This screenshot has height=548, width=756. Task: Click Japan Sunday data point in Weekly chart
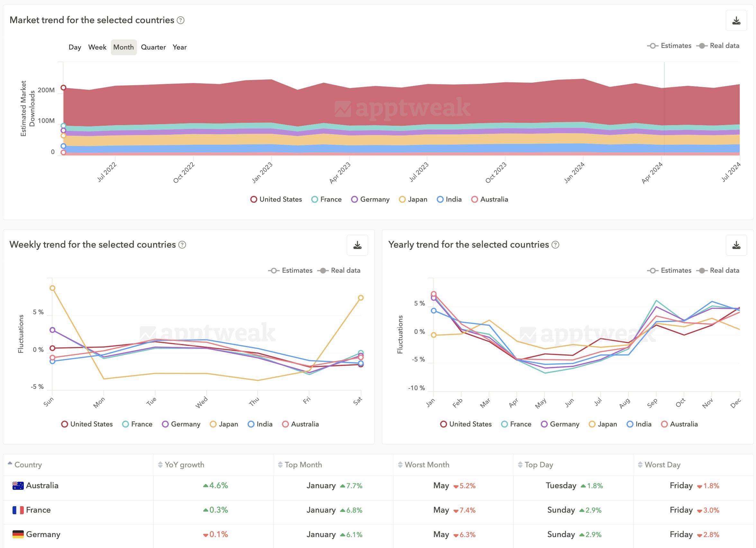point(52,288)
